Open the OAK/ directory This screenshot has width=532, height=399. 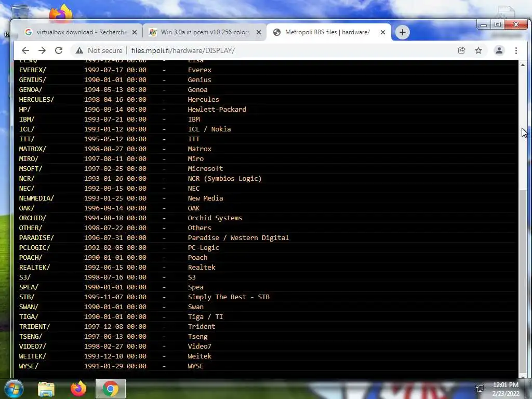[x=26, y=208]
